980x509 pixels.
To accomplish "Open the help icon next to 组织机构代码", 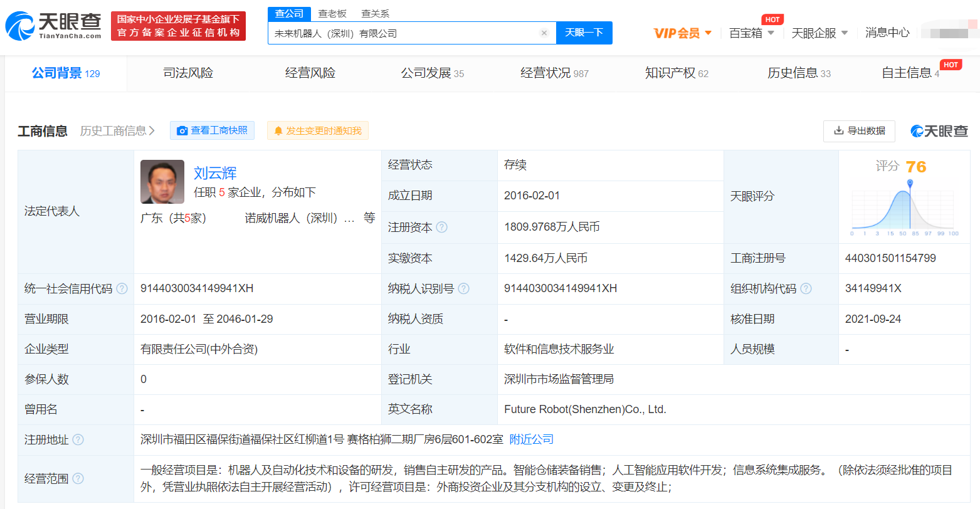I will pos(806,289).
